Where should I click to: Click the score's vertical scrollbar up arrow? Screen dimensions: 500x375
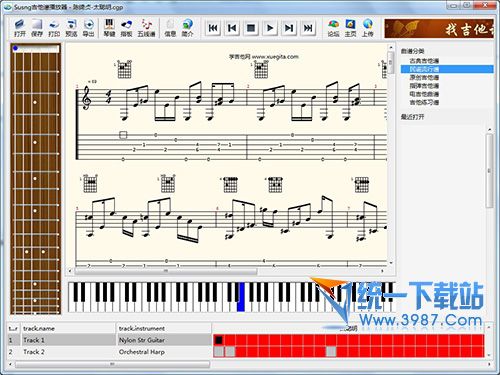tap(391, 48)
